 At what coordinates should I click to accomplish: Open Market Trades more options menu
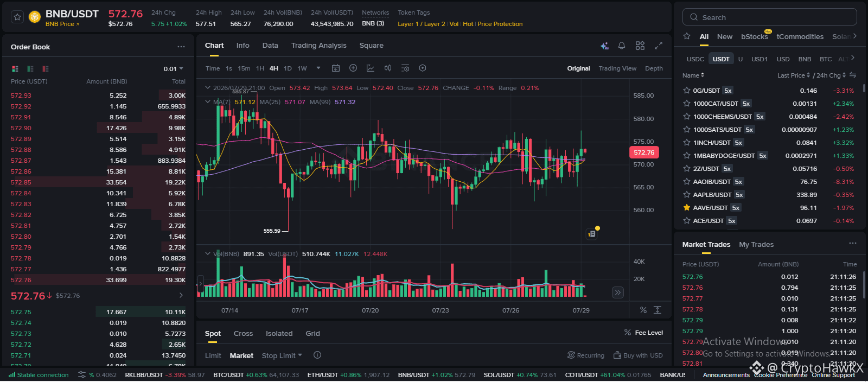[853, 244]
